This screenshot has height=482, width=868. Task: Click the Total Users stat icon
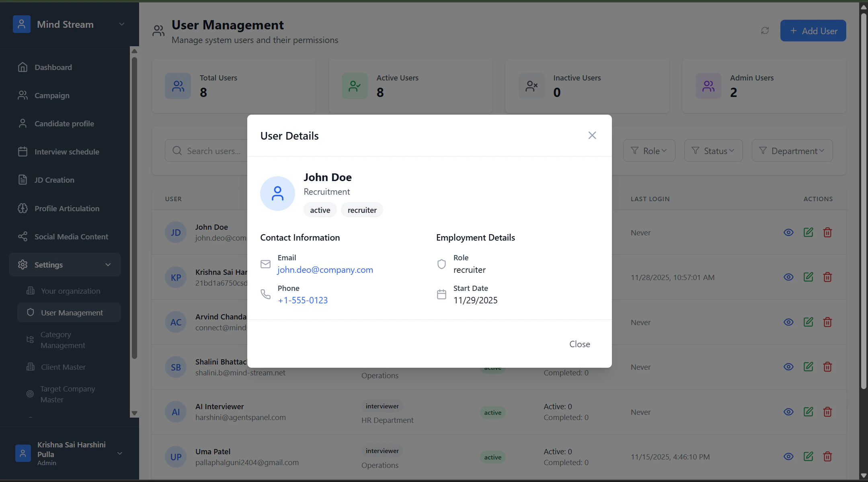(x=178, y=86)
